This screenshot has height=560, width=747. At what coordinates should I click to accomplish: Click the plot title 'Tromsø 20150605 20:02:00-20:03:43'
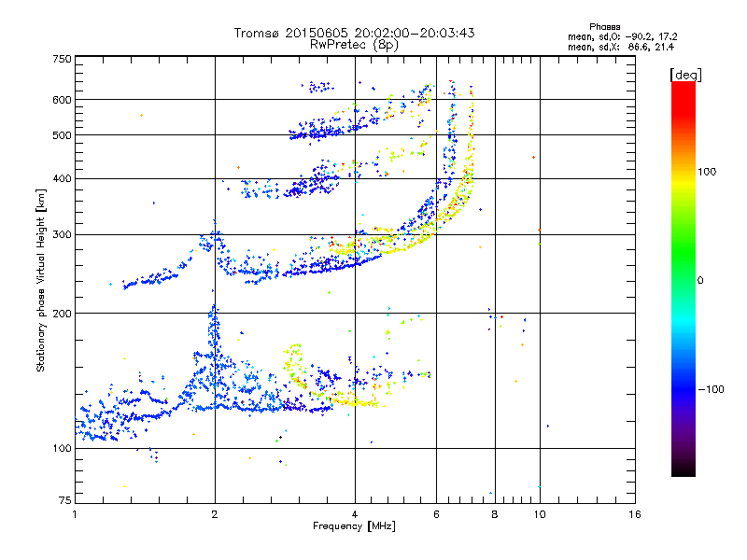tap(354, 33)
